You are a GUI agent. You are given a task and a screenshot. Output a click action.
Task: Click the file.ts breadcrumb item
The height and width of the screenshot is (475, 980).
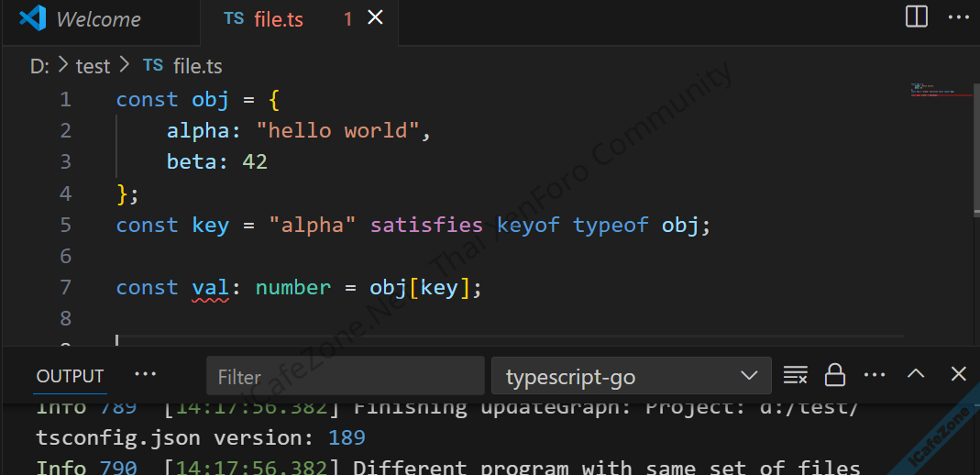coord(198,66)
